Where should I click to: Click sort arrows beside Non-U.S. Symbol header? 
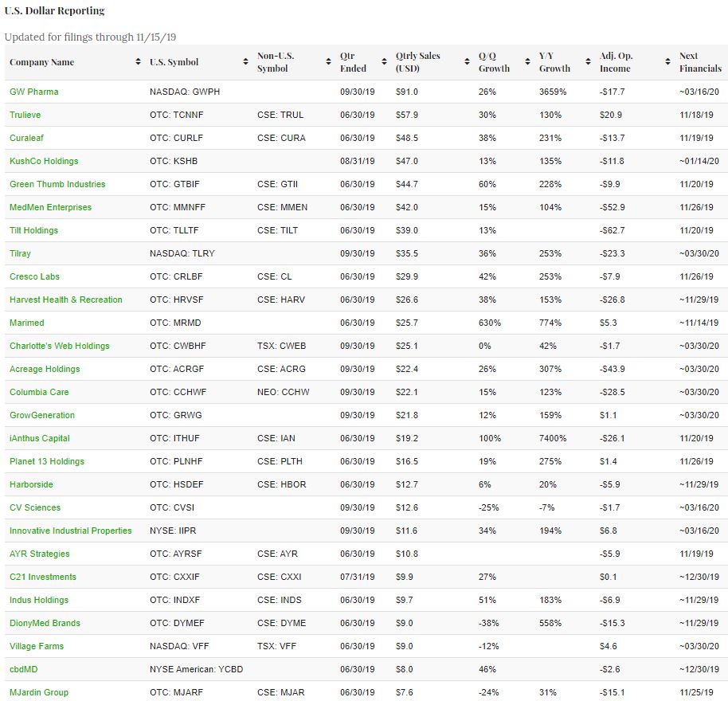pos(328,62)
